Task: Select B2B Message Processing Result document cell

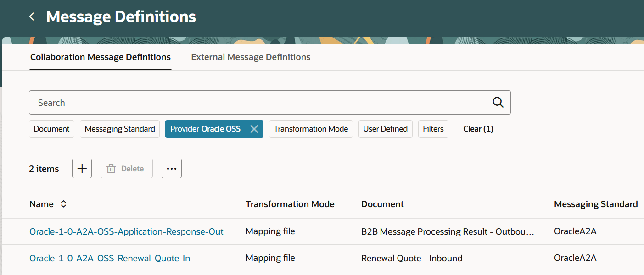Action: (448, 232)
